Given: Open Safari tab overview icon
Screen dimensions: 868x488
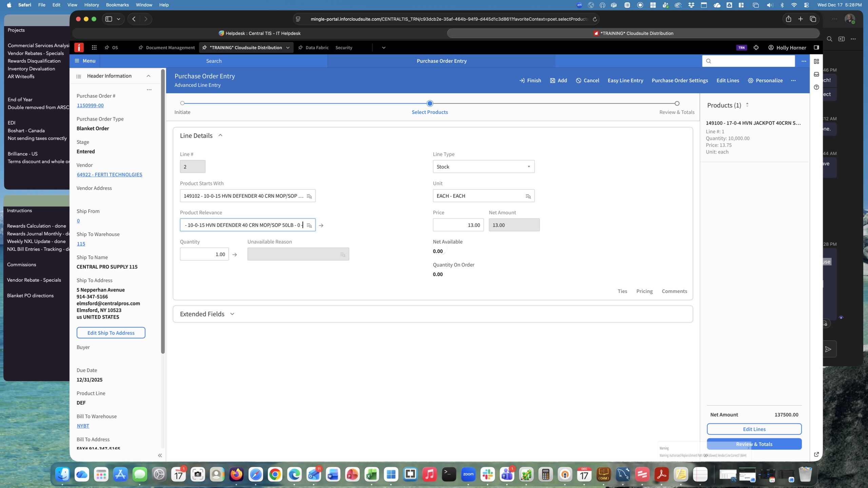Looking at the screenshot, I should pyautogui.click(x=813, y=19).
